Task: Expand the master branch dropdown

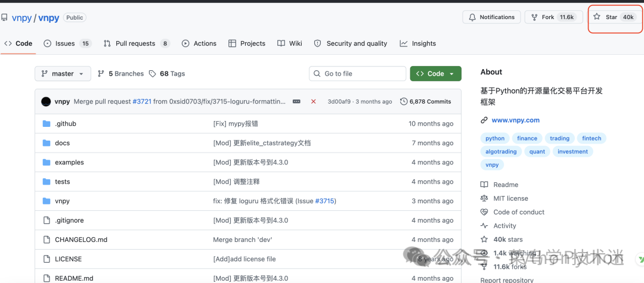Action: click(x=63, y=74)
